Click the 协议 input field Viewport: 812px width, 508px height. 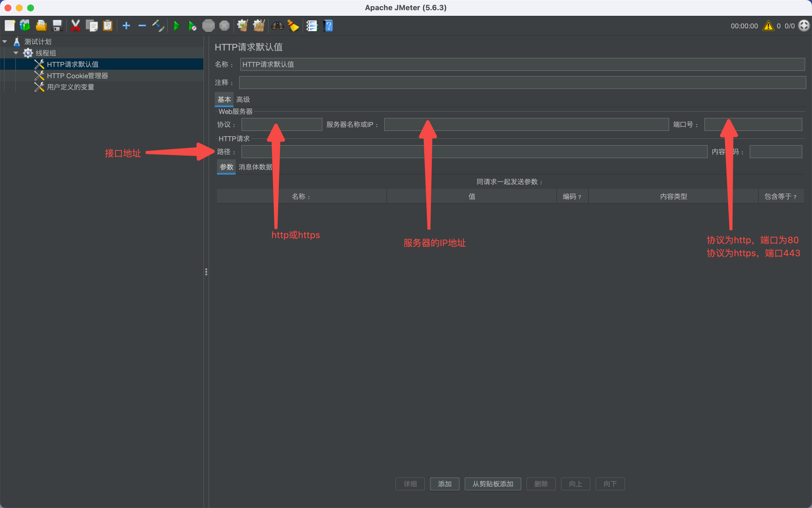point(281,124)
